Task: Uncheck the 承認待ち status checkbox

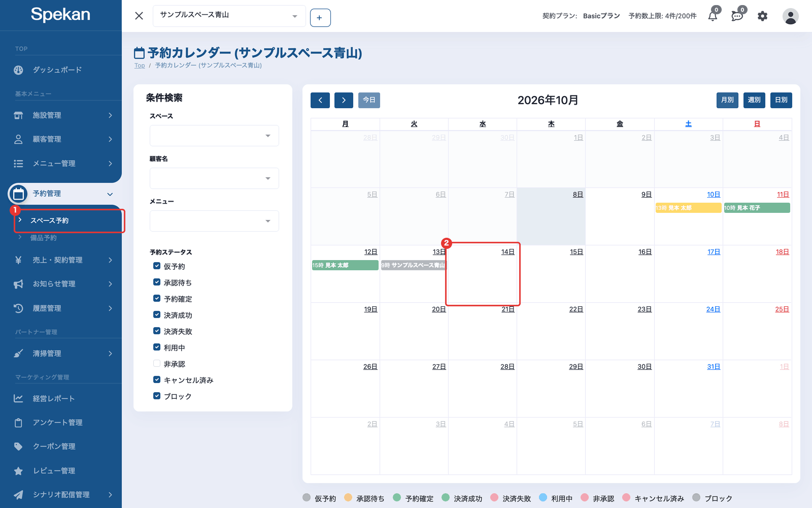Action: [x=157, y=282]
